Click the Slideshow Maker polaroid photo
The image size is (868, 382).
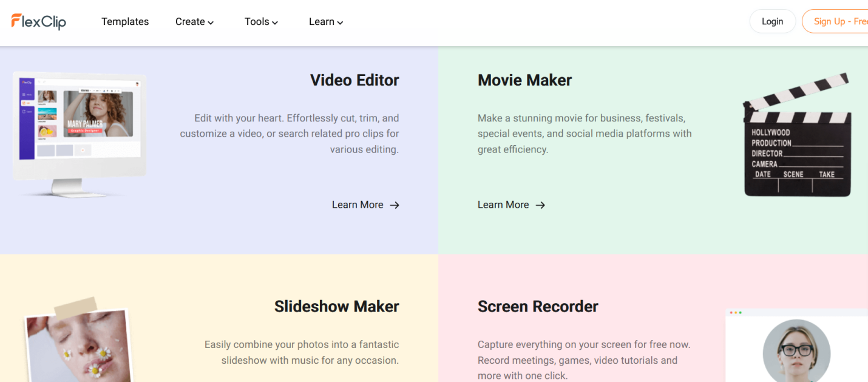[79, 340]
